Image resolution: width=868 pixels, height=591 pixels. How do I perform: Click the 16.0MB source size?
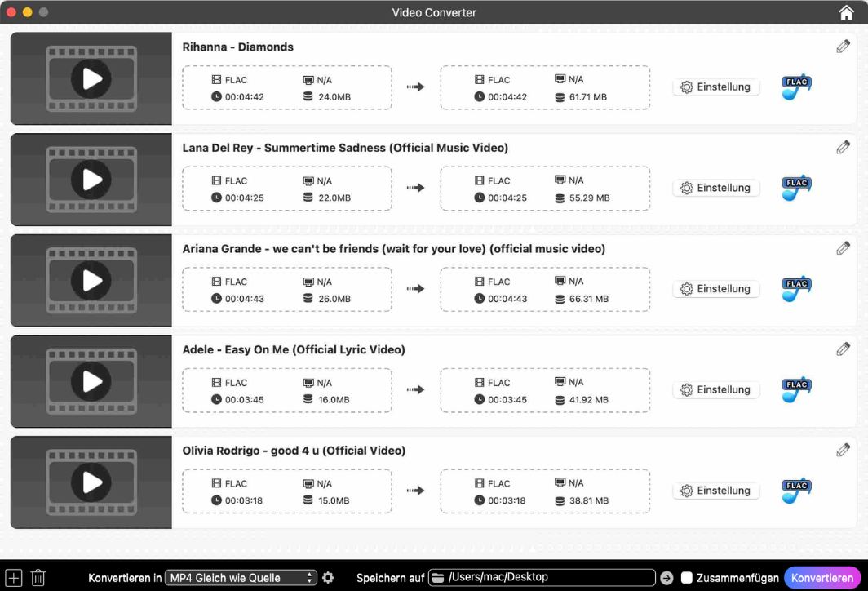334,399
